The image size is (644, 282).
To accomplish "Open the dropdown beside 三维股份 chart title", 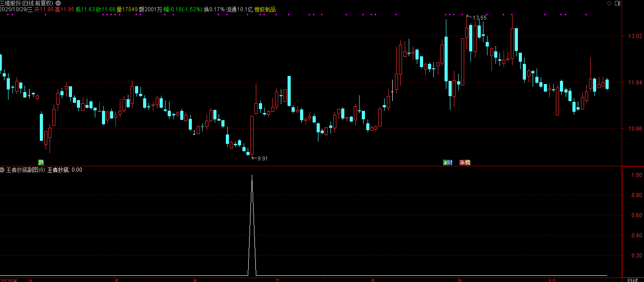I will (x=58, y=3).
